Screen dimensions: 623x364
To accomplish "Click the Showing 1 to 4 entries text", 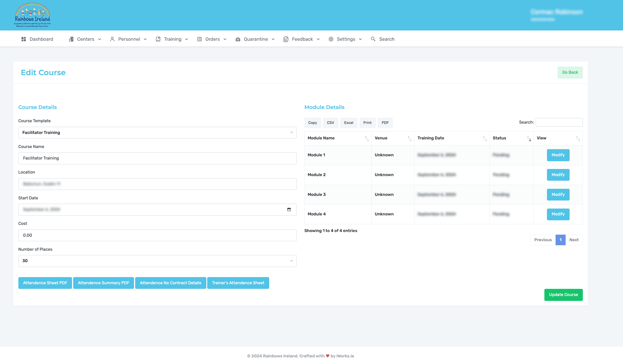I will [x=331, y=231].
